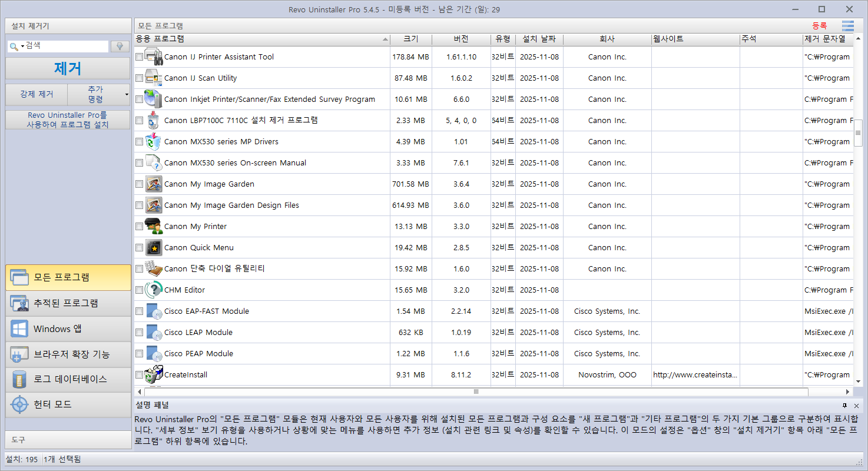Click the 주석 column header
Image resolution: width=868 pixels, height=471 pixels.
[x=771, y=39]
